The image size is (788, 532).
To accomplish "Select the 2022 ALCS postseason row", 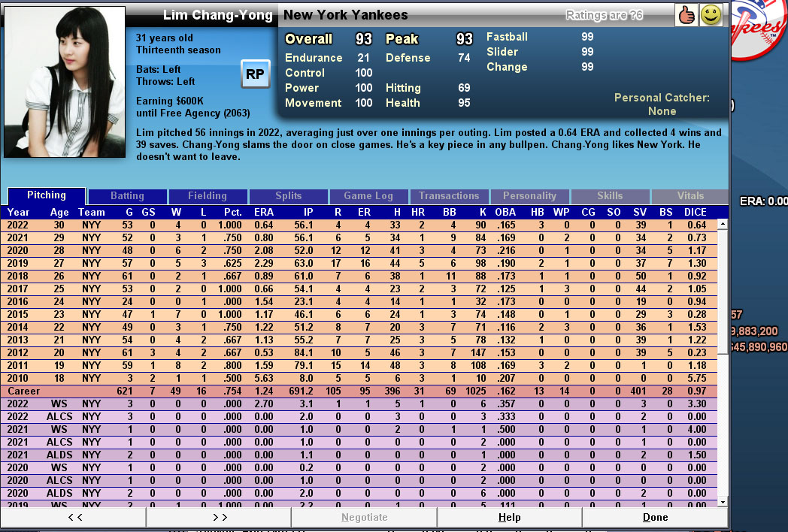I will [359, 416].
